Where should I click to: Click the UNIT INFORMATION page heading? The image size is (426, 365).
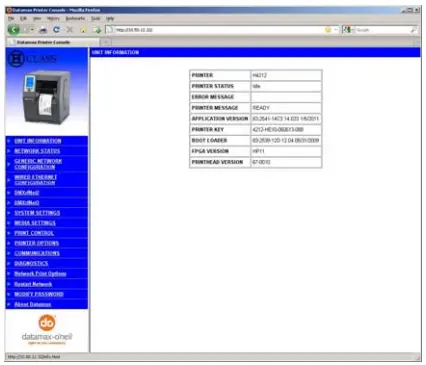[x=115, y=52]
